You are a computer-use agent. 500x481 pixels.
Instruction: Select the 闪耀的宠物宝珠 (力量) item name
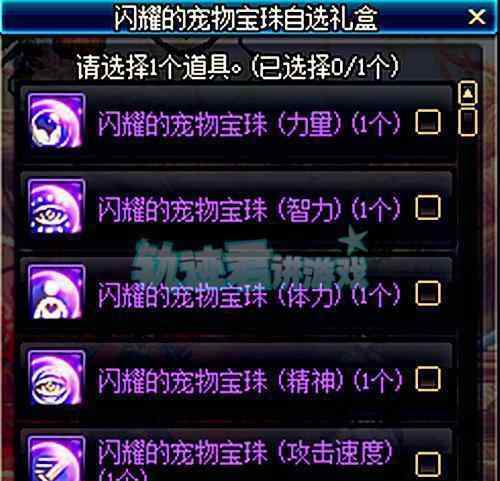pyautogui.click(x=249, y=124)
